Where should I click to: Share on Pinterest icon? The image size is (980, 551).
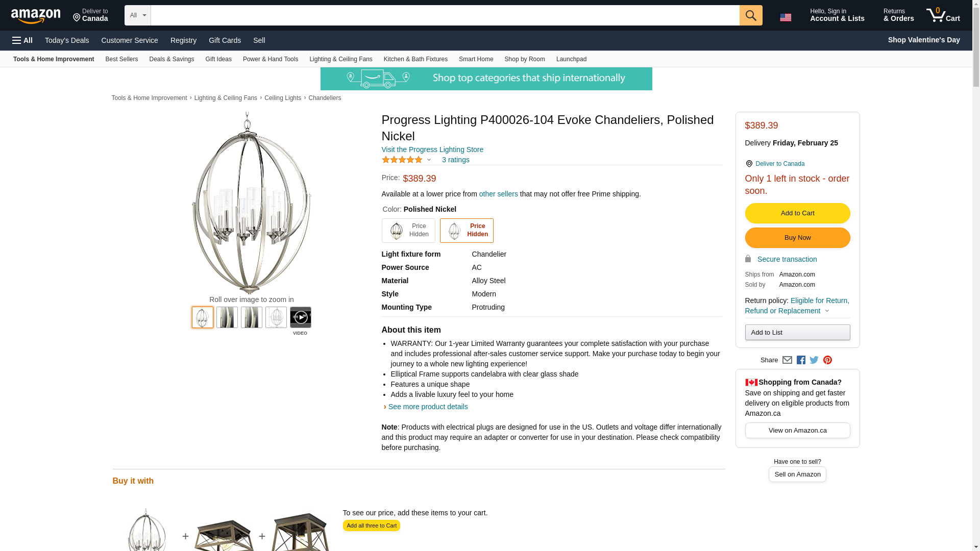[827, 360]
